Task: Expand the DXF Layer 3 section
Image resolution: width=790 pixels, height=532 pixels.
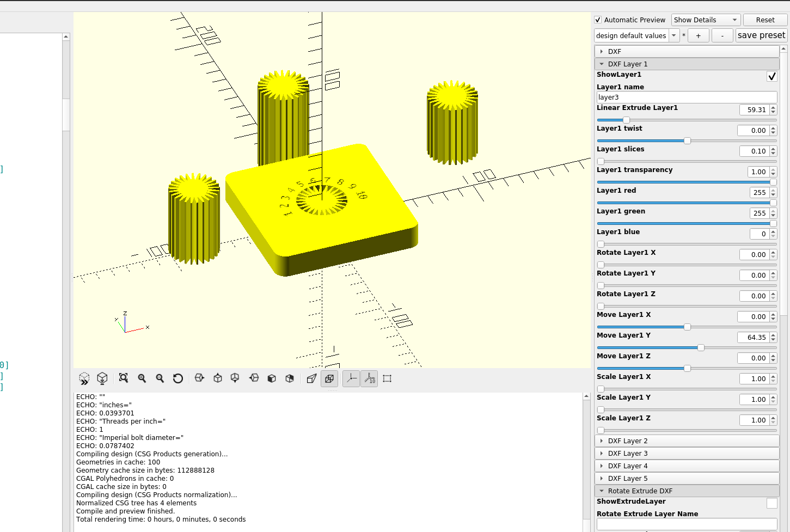Action: 687,454
